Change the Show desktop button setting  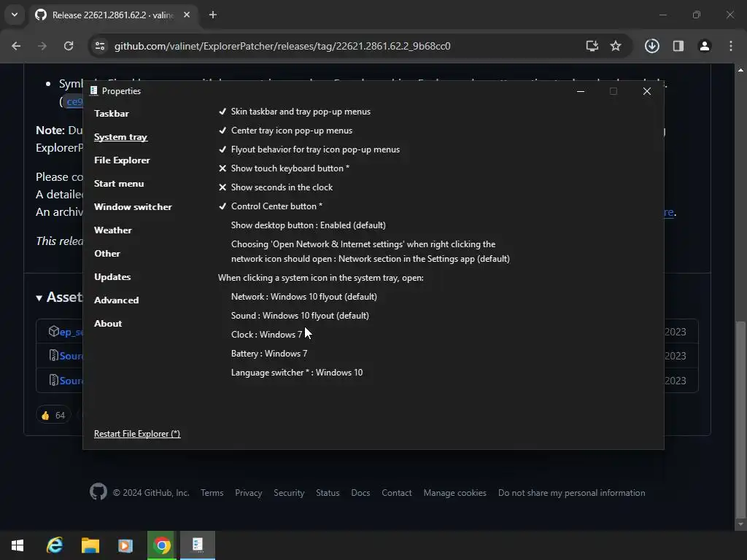[x=309, y=225]
